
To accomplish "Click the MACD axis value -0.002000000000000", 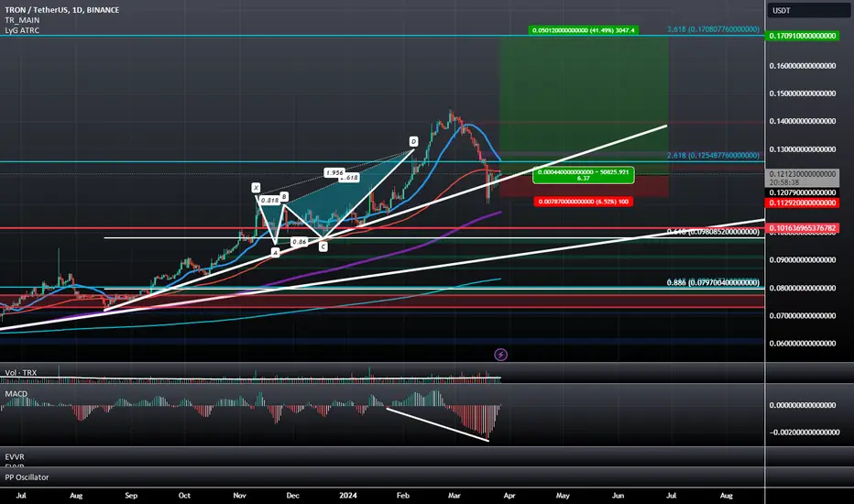I will 804,433.
